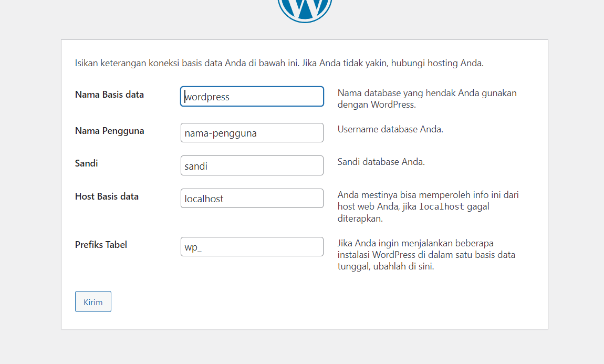Viewport: 604px width, 364px height.
Task: Submit the form with the Kirim button
Action: pos(93,301)
